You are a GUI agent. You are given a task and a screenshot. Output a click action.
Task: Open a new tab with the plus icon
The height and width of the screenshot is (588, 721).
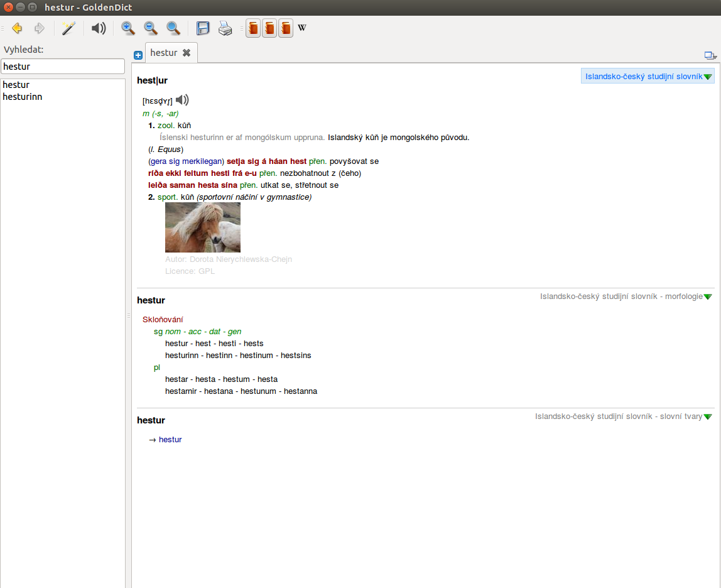click(138, 55)
